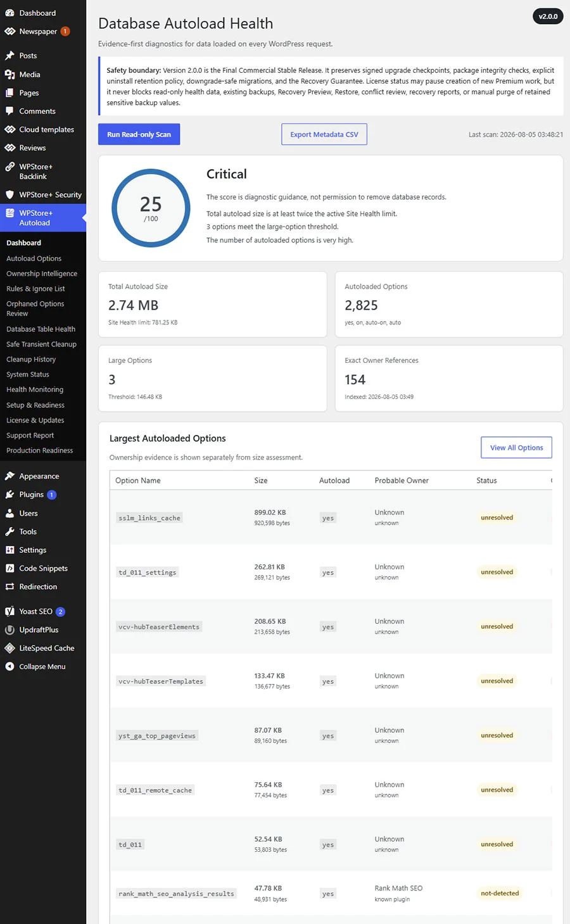This screenshot has width=570, height=924.
Task: Click Export Metadata CSV button
Action: point(324,134)
